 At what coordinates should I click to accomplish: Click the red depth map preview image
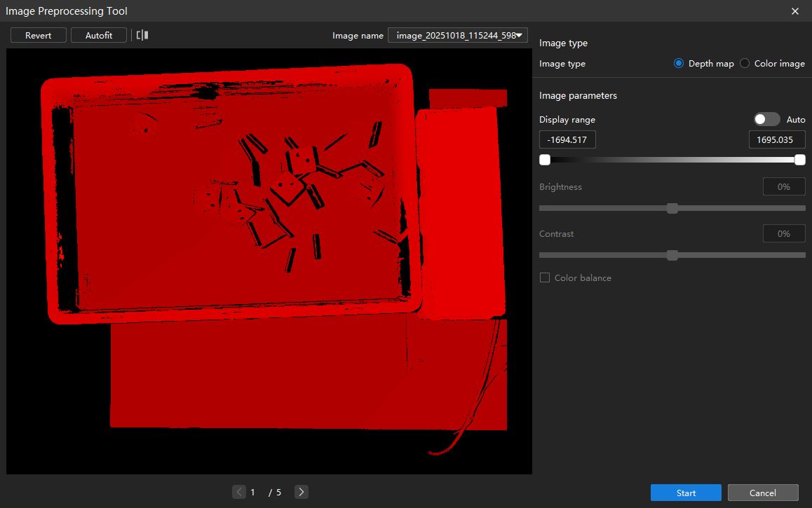pyautogui.click(x=269, y=261)
